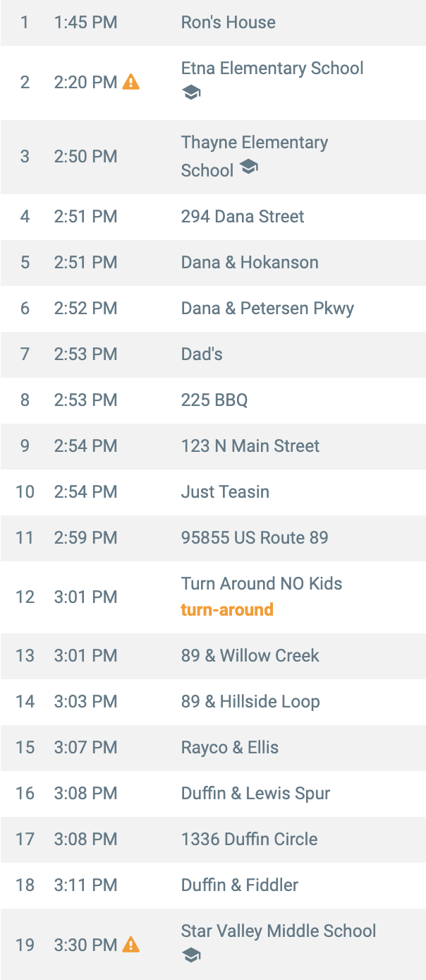Select the Ron's House stop
Image resolution: width=426 pixels, height=980 pixels.
tap(213, 23)
